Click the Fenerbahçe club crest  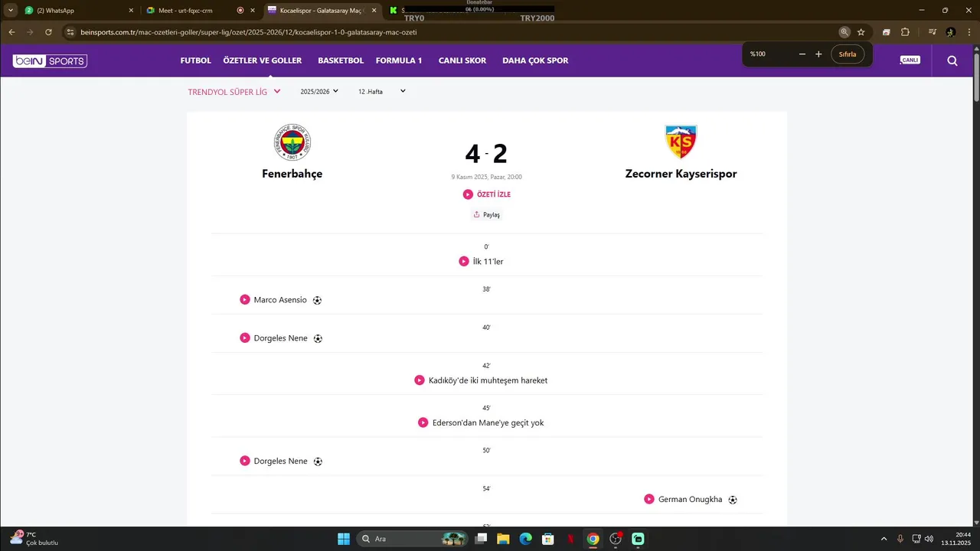tap(292, 142)
